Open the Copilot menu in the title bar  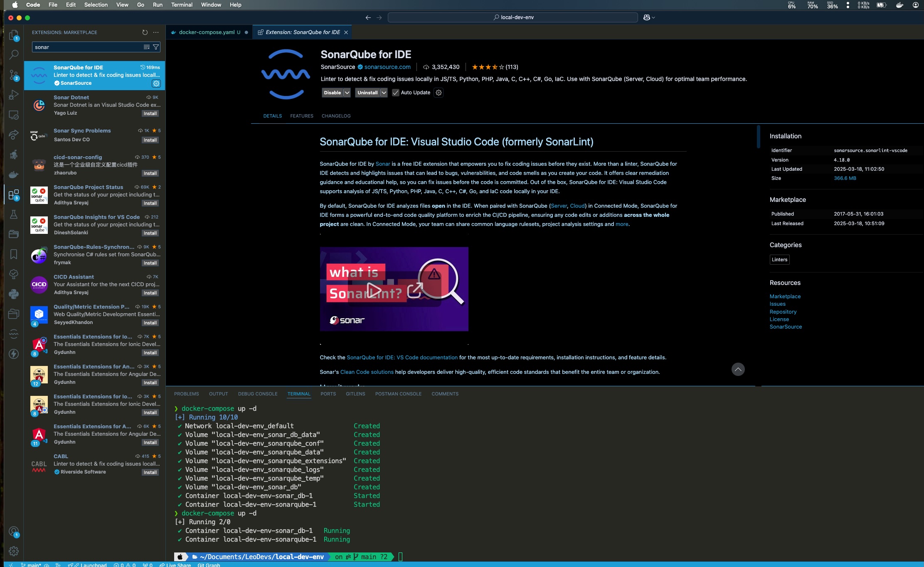coord(649,17)
